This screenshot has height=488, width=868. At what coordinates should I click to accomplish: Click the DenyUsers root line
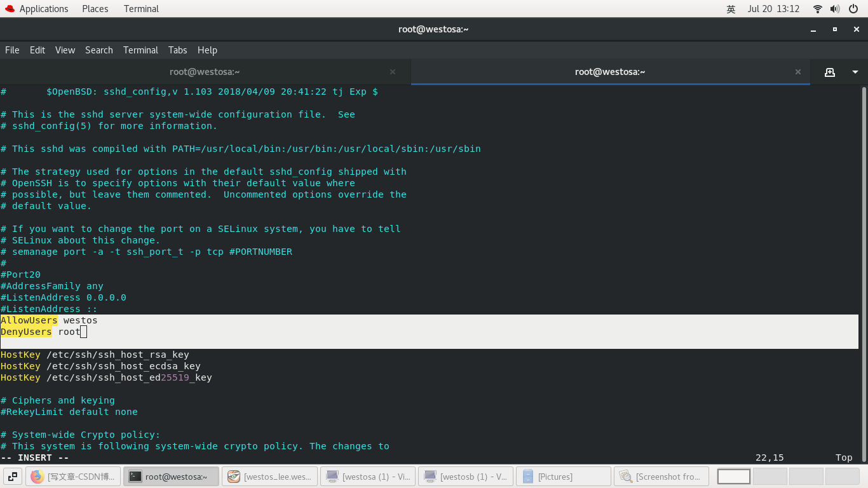(41, 332)
